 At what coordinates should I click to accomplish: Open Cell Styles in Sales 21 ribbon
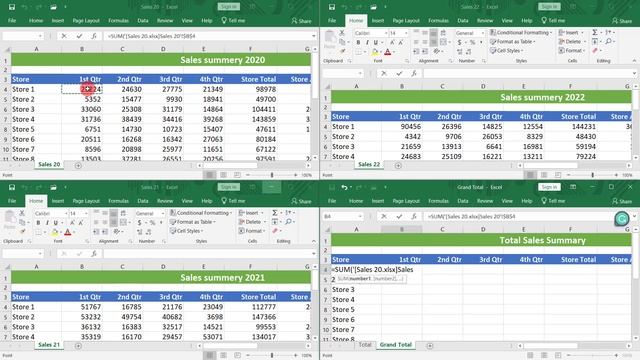187,231
